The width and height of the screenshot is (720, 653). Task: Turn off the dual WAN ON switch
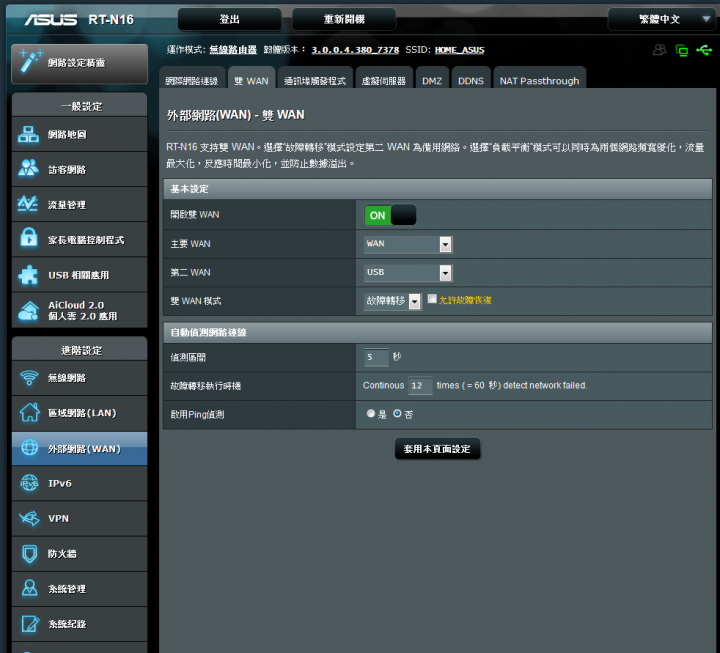point(390,215)
